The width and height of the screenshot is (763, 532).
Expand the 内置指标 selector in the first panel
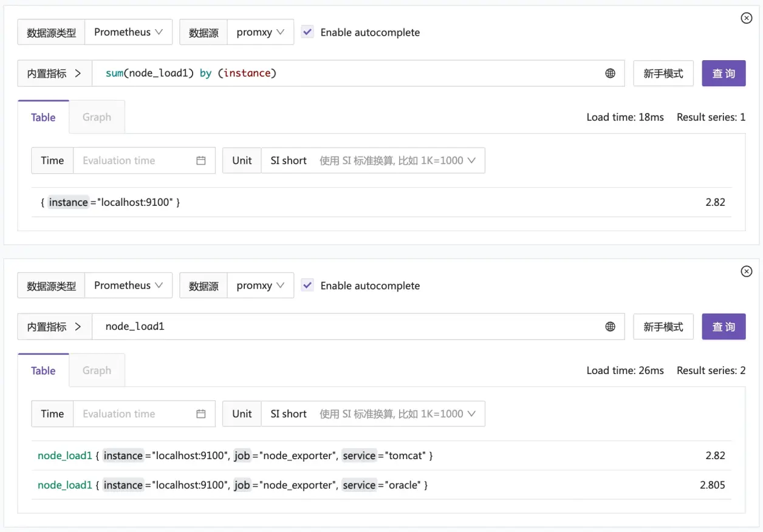pos(55,73)
